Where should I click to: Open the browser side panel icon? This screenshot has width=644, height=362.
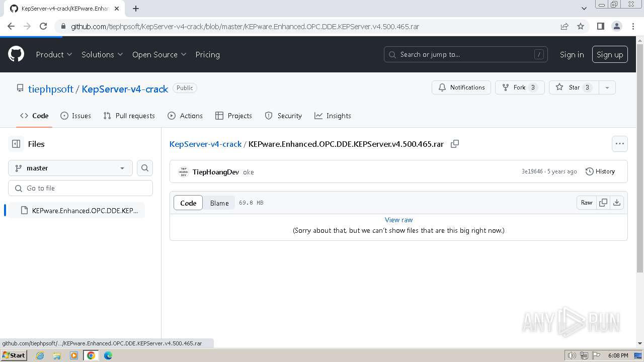pyautogui.click(x=600, y=26)
